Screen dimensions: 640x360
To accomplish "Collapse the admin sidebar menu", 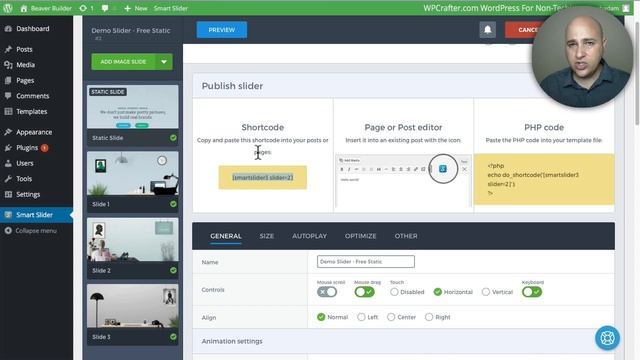I will click(36, 231).
